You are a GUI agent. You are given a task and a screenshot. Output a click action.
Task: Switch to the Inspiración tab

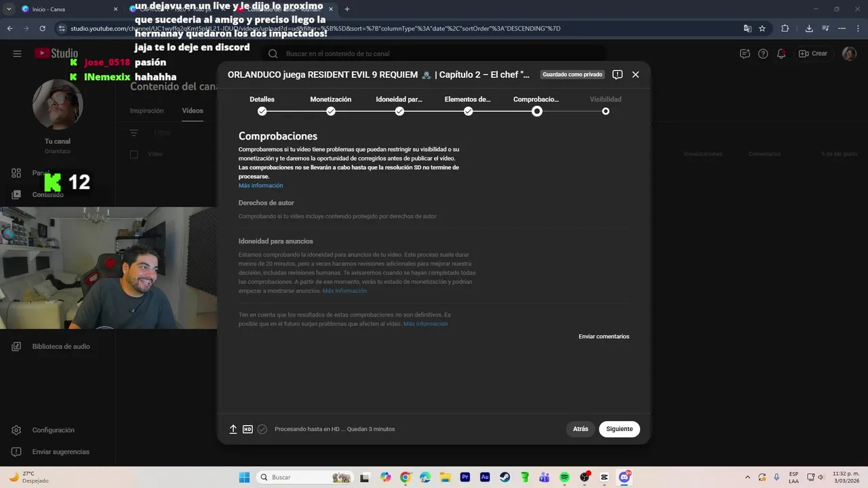[146, 110]
